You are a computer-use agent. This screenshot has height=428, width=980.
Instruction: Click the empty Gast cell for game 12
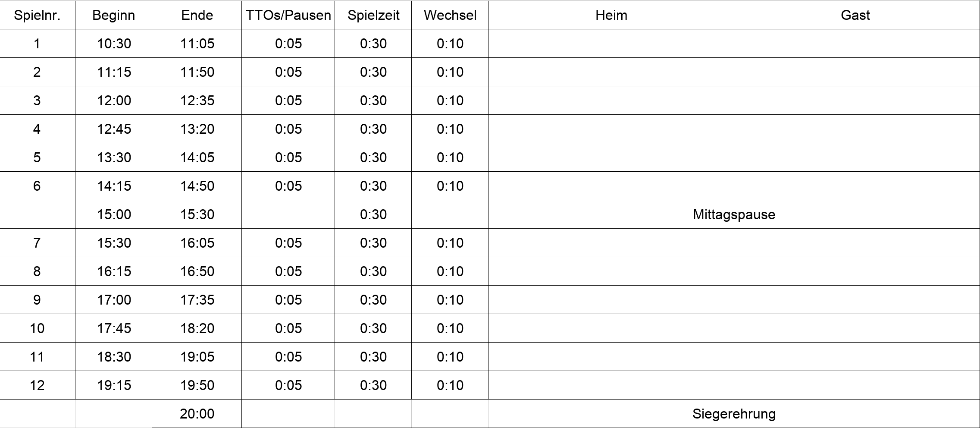(856, 385)
